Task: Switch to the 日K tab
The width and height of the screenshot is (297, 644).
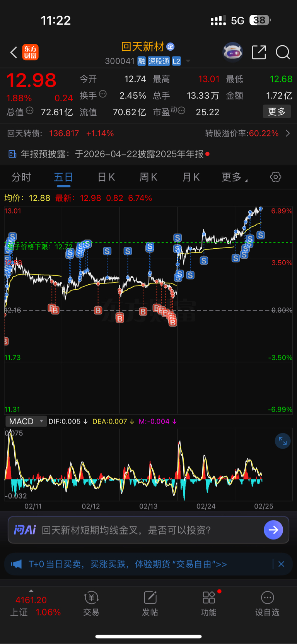Action: pyautogui.click(x=106, y=177)
